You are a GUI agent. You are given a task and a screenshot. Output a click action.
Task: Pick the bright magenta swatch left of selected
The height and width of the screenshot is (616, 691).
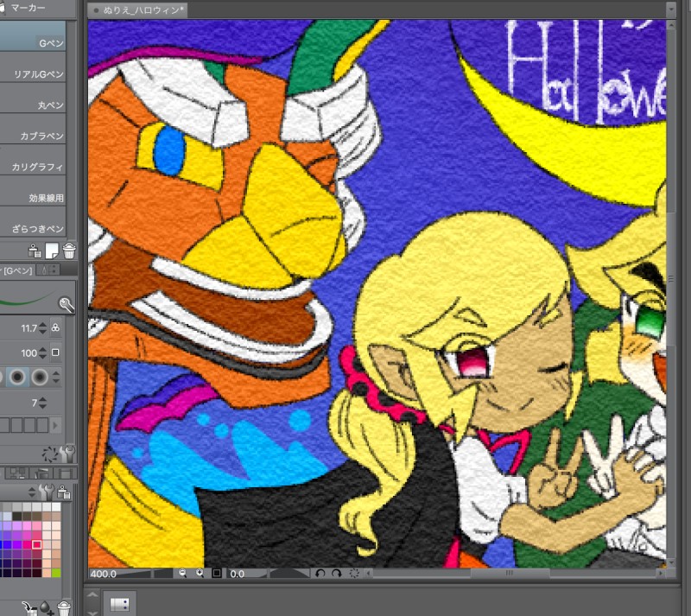pos(27,544)
